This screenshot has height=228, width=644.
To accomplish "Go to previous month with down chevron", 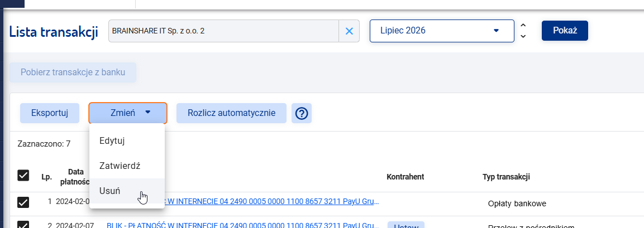I will click(x=523, y=36).
